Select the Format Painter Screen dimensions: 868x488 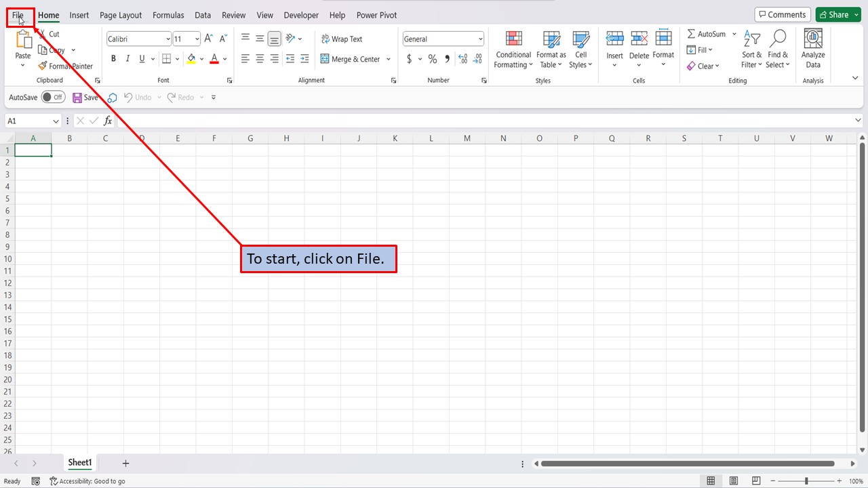point(66,66)
